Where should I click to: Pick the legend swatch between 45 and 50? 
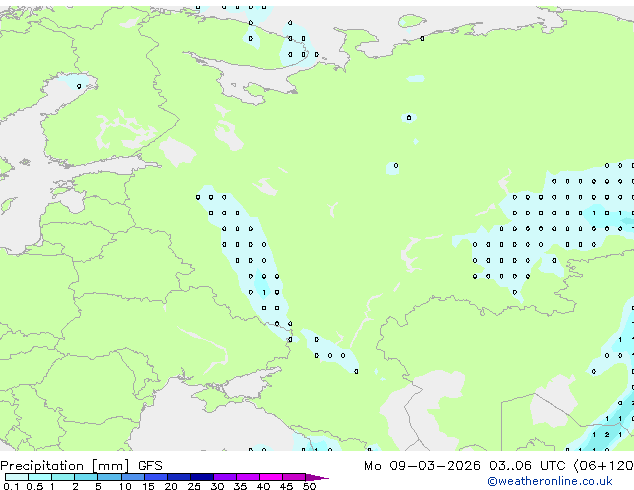(x=294, y=477)
